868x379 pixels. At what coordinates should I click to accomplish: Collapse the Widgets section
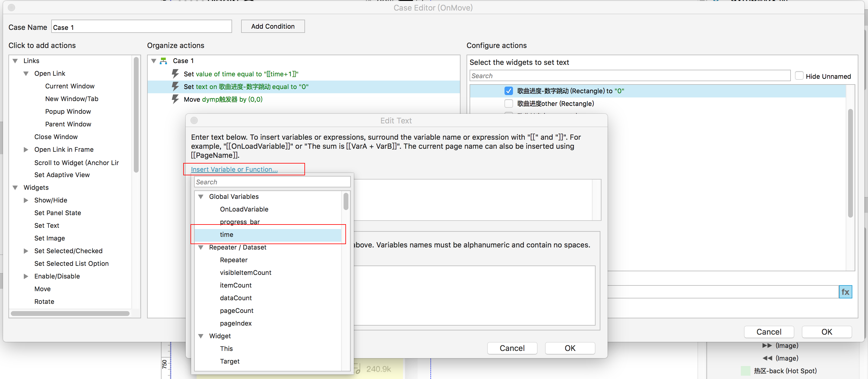(x=15, y=188)
